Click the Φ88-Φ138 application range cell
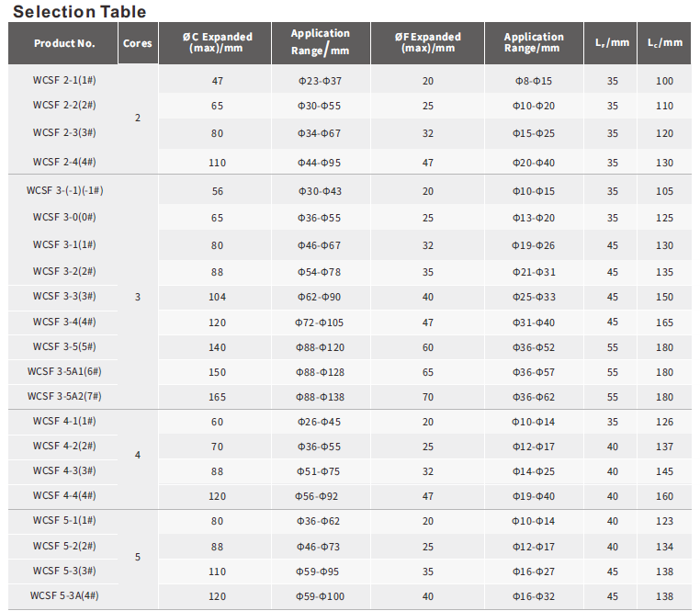The height and width of the screenshot is (611, 700). click(x=320, y=397)
